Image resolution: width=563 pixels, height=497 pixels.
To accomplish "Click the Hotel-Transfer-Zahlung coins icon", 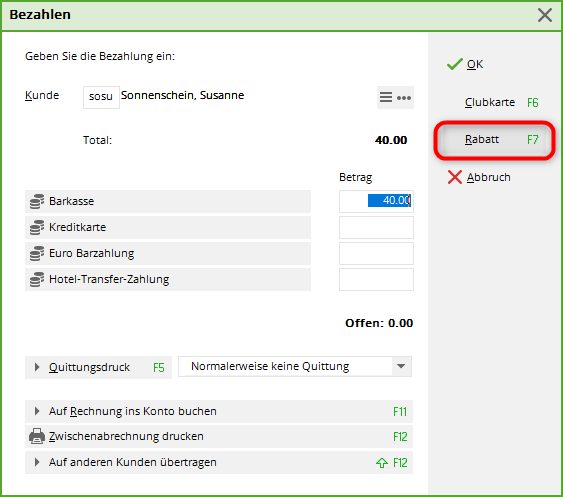I will [x=37, y=279].
